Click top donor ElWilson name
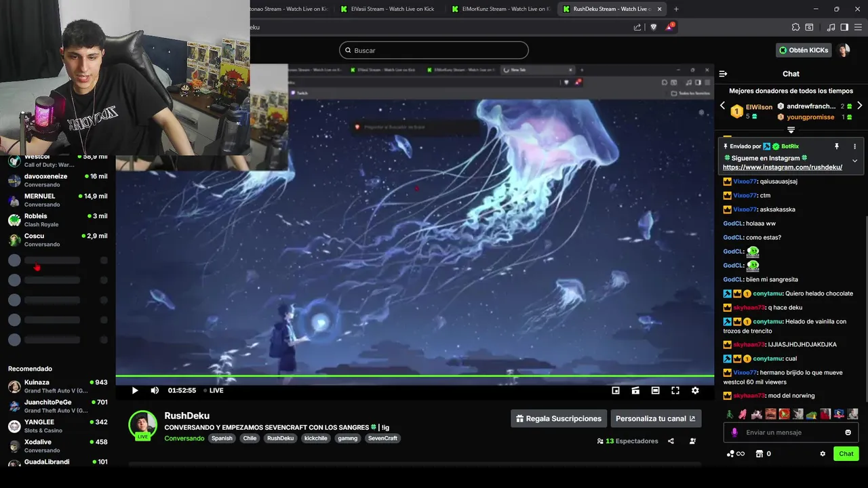 759,107
